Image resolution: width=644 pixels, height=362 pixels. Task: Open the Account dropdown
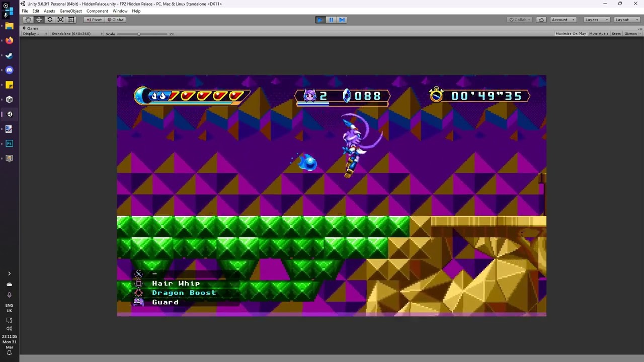click(563, 20)
